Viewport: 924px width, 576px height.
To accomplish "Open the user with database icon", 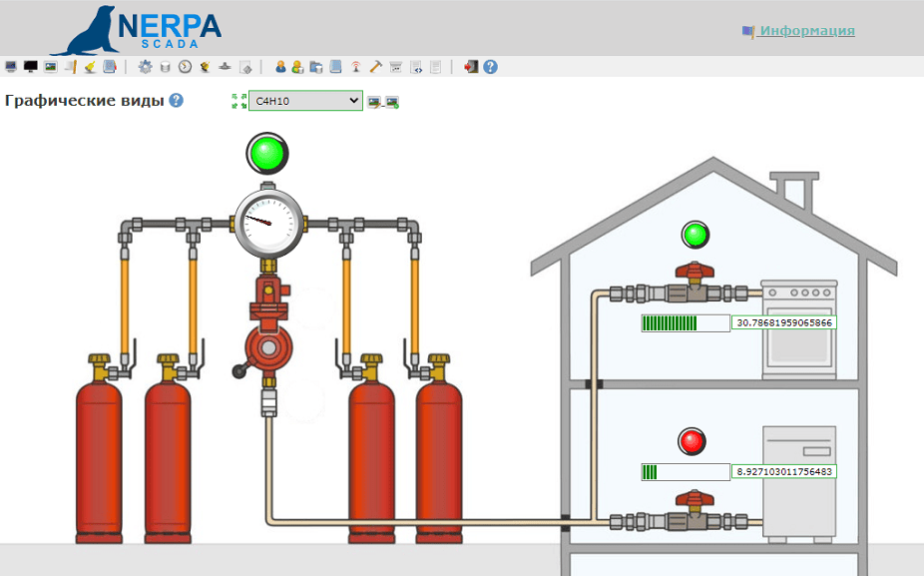I will pos(297,67).
